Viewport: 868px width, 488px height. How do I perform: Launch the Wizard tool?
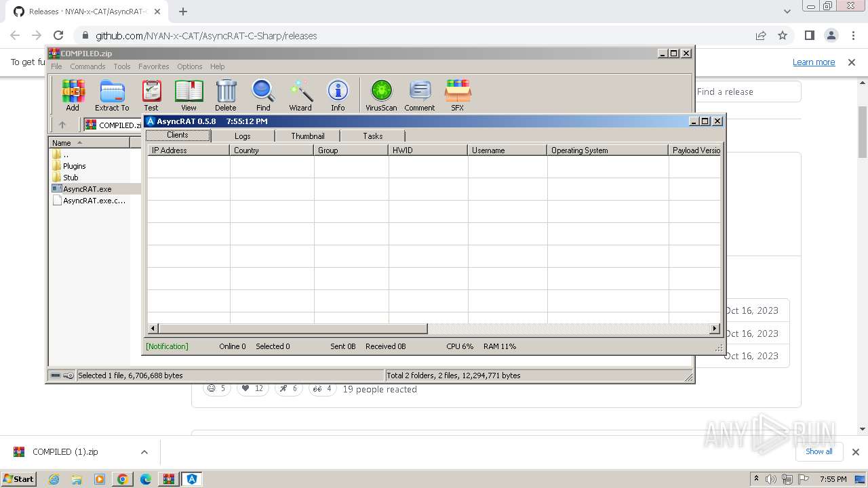[x=300, y=95]
